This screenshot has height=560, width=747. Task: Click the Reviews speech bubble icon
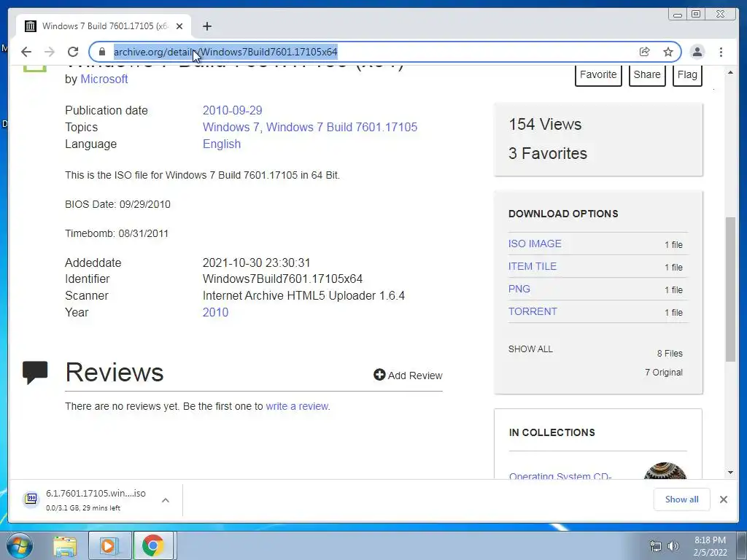[x=35, y=373]
